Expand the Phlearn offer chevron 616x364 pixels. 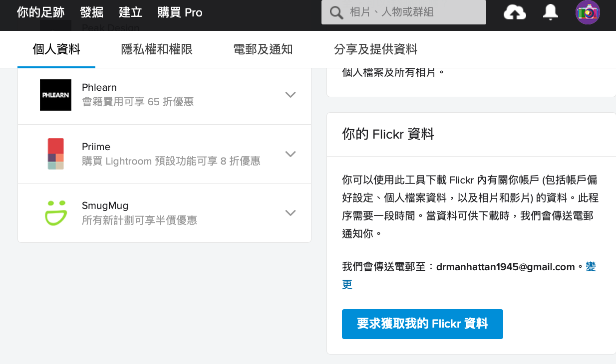point(291,95)
